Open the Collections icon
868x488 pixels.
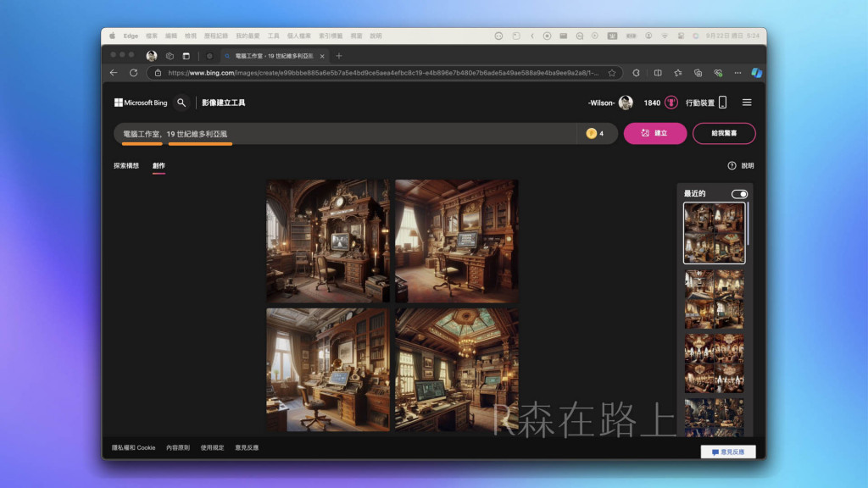point(698,73)
